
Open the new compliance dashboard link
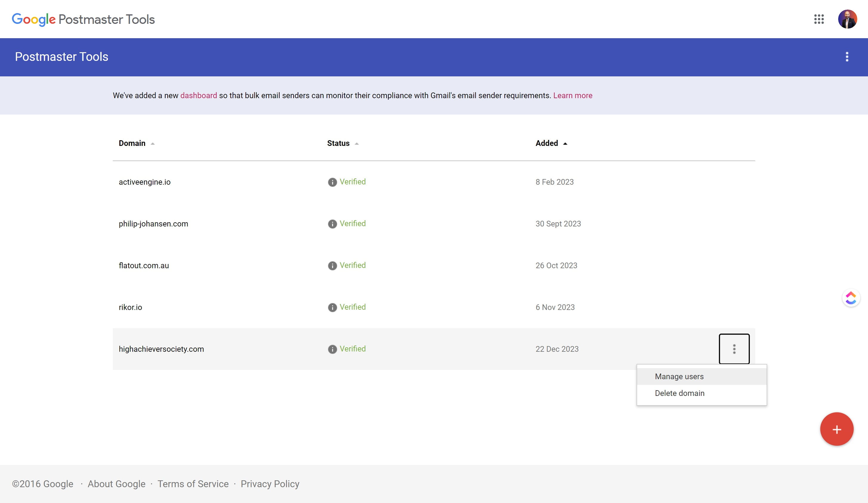pos(198,95)
